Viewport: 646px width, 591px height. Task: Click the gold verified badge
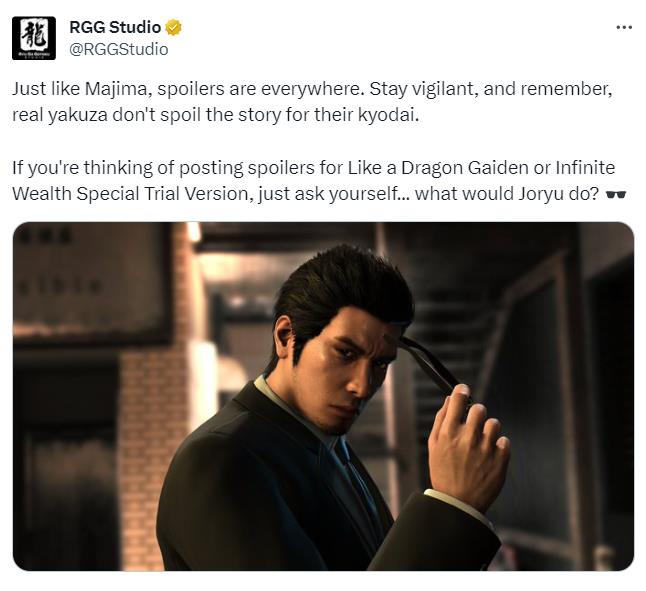point(173,28)
